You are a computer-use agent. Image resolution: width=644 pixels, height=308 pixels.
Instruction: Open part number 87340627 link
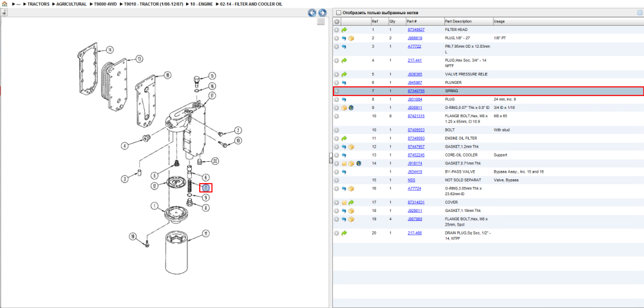click(x=415, y=30)
